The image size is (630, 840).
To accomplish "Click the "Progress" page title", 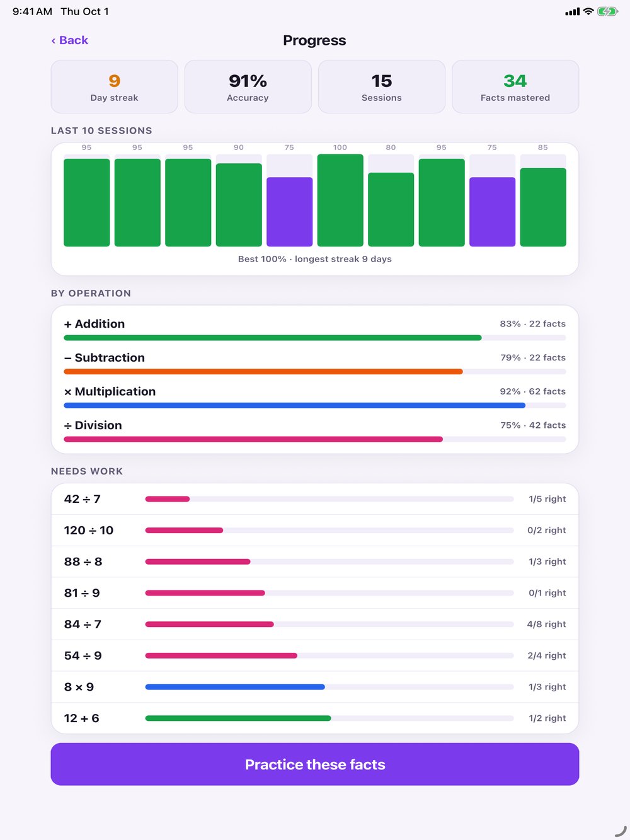I will 315,40.
